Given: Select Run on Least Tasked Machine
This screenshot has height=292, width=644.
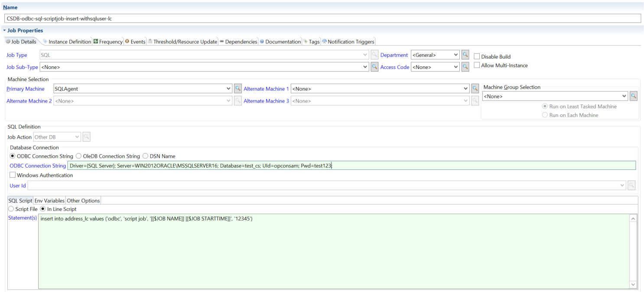Looking at the screenshot, I should 545,106.
